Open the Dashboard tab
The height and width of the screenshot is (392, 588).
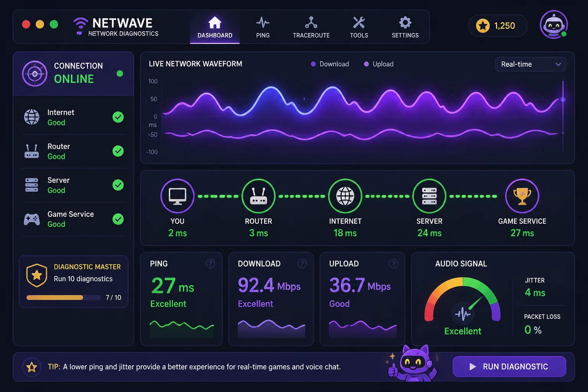pyautogui.click(x=215, y=27)
